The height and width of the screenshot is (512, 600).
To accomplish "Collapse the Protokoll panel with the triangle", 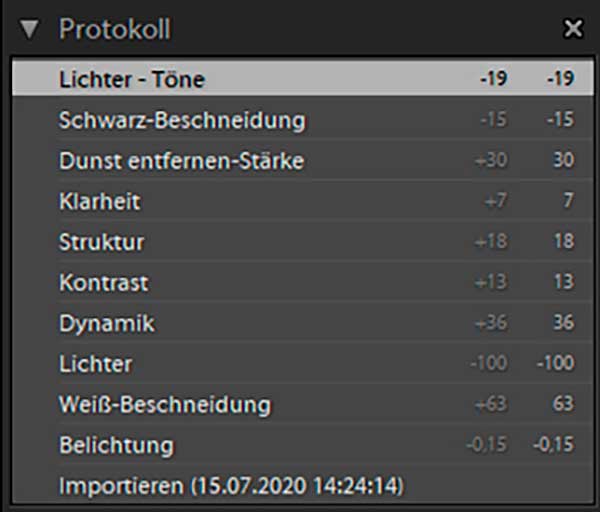I will point(29,29).
